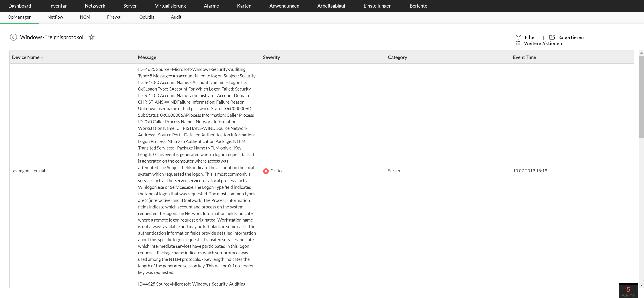Switch to the NCM tab
Screen dimensions: 644x298
point(85,17)
